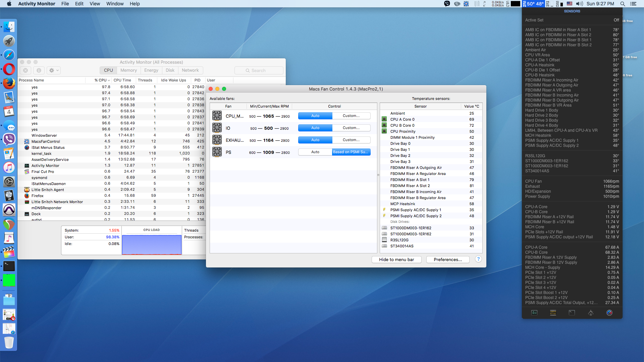Open the Window menu in menu bar
Viewport: 644px width, 362px height.
coord(115,4)
